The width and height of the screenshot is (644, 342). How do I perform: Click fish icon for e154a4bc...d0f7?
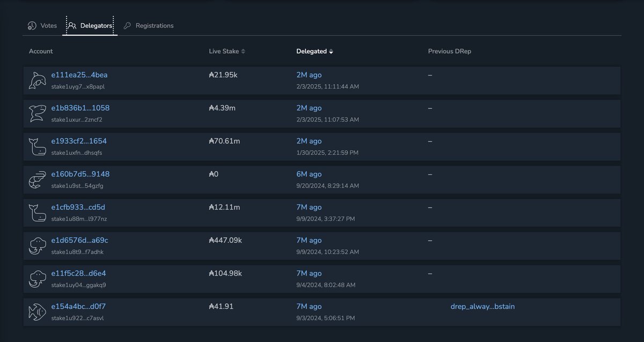[x=38, y=313]
